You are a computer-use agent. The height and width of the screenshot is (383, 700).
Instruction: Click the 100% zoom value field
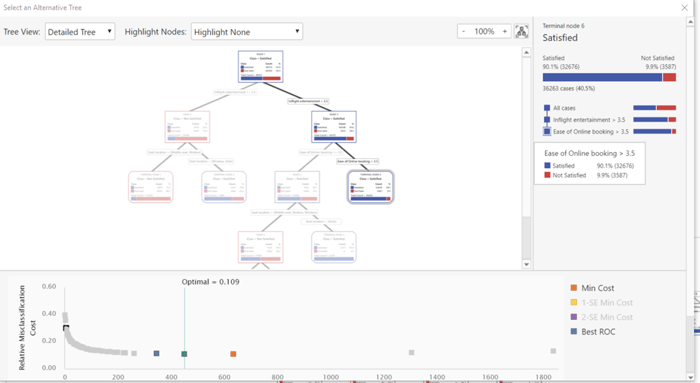click(x=484, y=31)
